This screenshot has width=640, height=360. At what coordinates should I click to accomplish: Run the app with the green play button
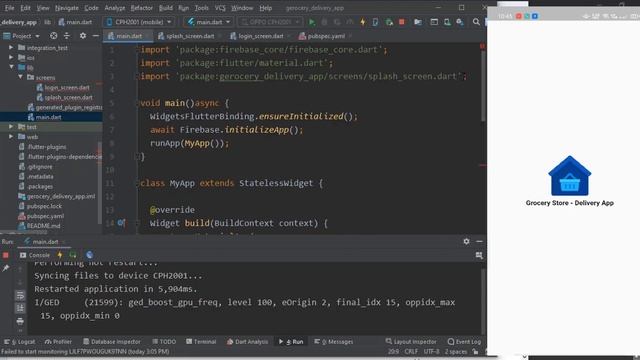[312, 22]
